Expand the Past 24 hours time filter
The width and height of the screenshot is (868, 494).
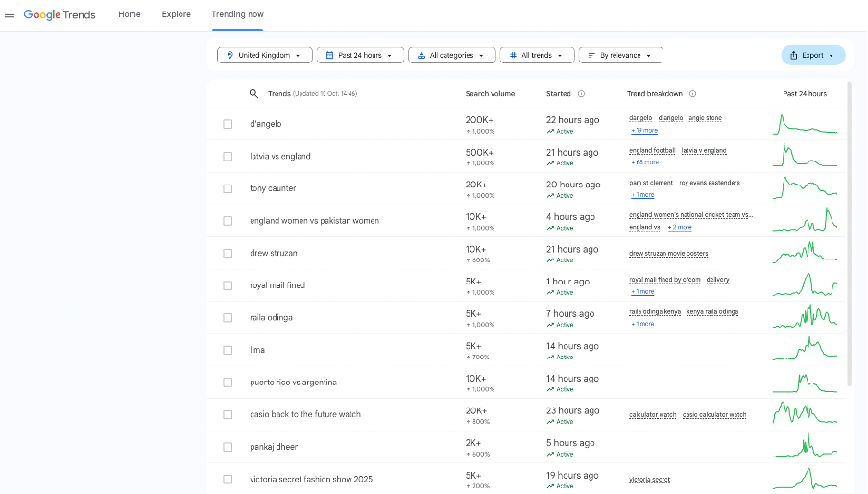point(360,55)
